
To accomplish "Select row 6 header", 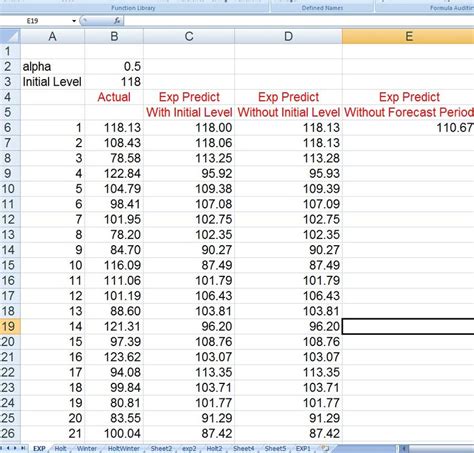I will click(x=10, y=127).
